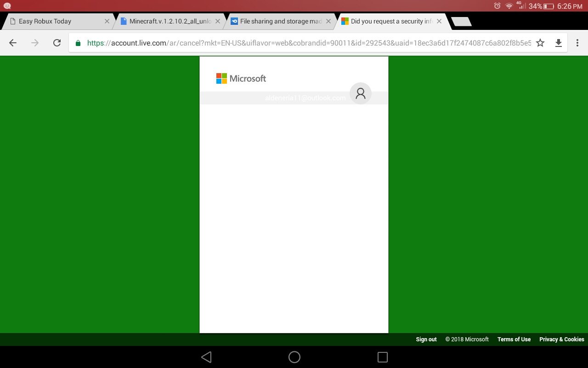Open Android recent apps button
This screenshot has width=588, height=368.
(382, 357)
